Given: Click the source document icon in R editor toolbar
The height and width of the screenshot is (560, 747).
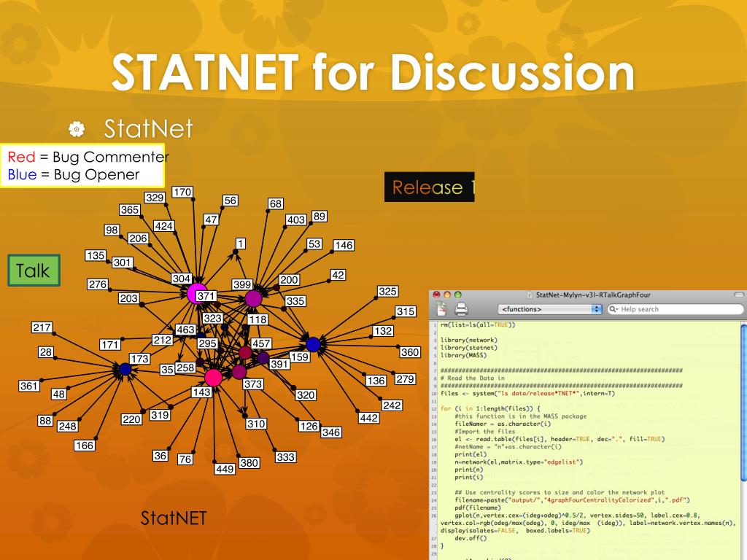Looking at the screenshot, I should coord(441,309).
